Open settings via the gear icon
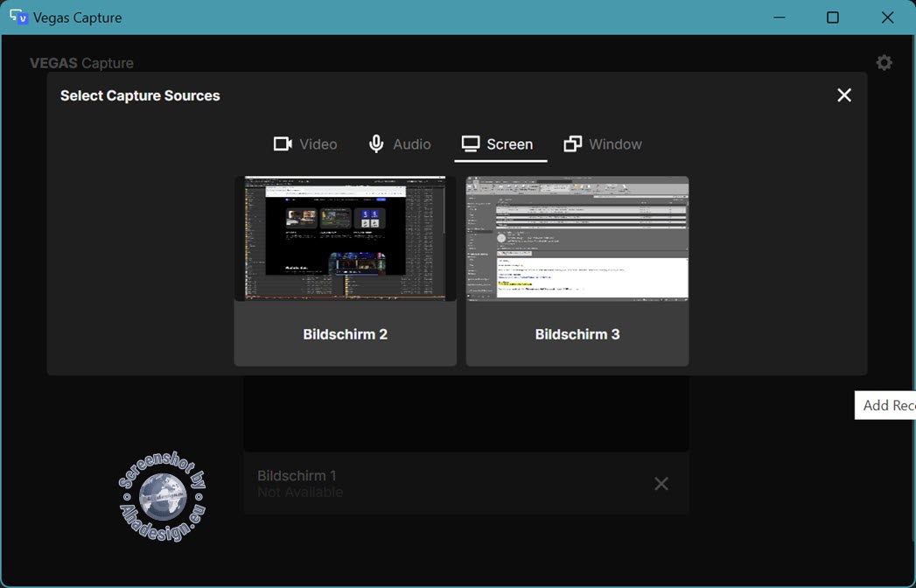The width and height of the screenshot is (916, 588). tap(884, 62)
